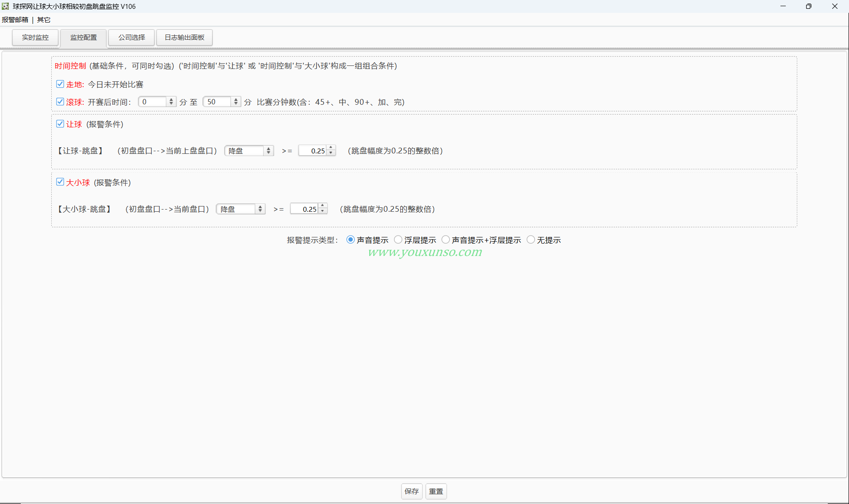Switch to the 实时监控 tab
Image resolution: width=849 pixels, height=504 pixels.
(35, 38)
